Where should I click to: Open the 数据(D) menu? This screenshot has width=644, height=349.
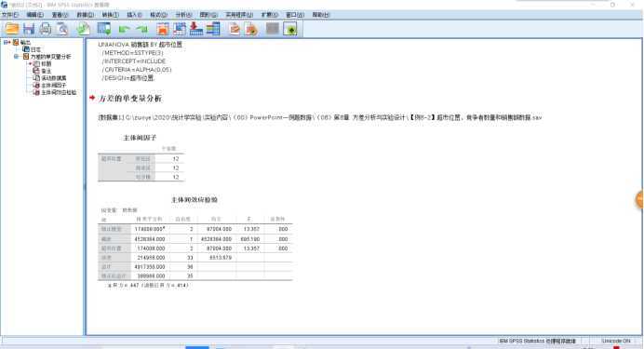tap(85, 15)
